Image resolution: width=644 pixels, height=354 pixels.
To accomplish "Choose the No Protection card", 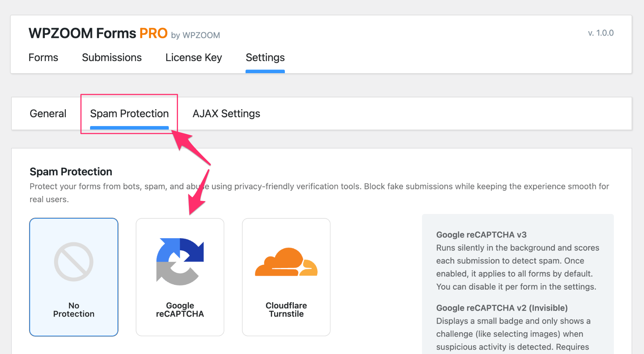I will (74, 277).
